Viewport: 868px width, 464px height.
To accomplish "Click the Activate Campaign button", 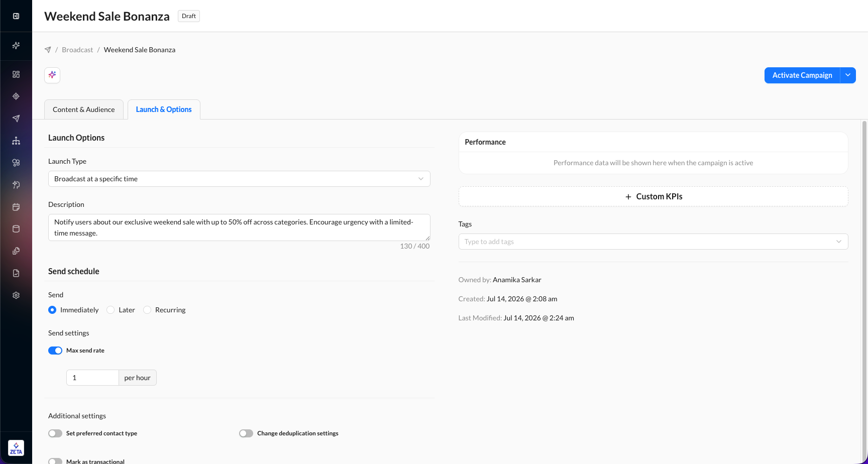I will click(x=802, y=75).
